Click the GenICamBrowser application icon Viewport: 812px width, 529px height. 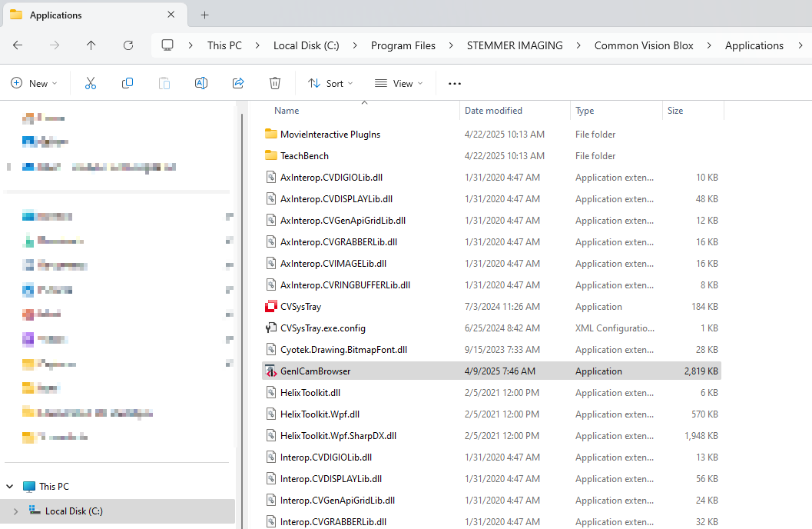point(271,371)
